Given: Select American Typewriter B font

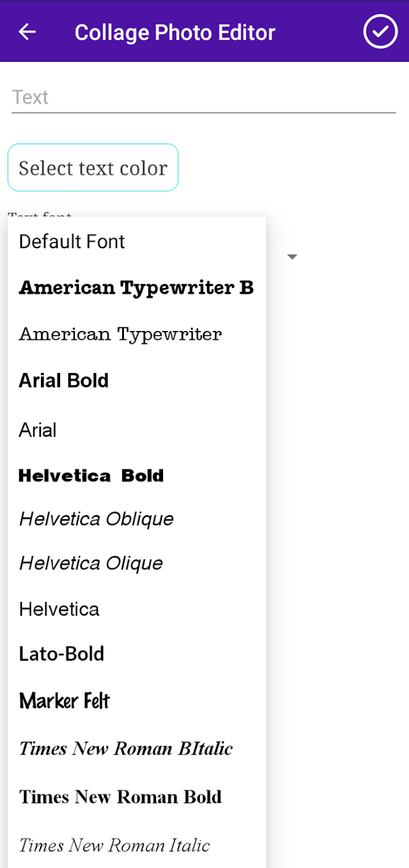Looking at the screenshot, I should [137, 288].
